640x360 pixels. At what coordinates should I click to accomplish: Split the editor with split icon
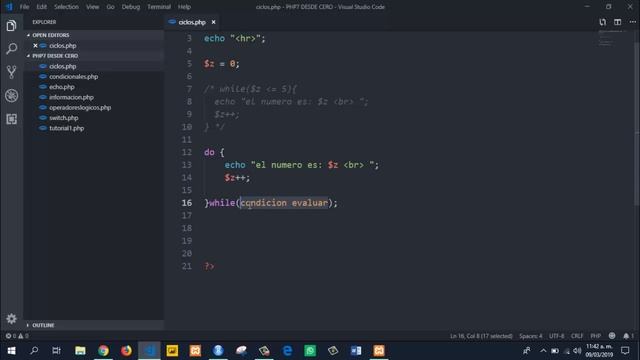click(618, 22)
